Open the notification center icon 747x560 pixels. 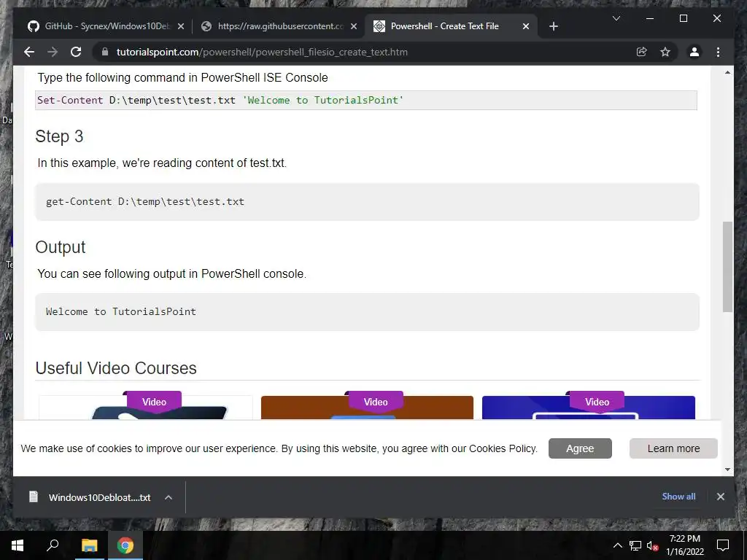[723, 545]
